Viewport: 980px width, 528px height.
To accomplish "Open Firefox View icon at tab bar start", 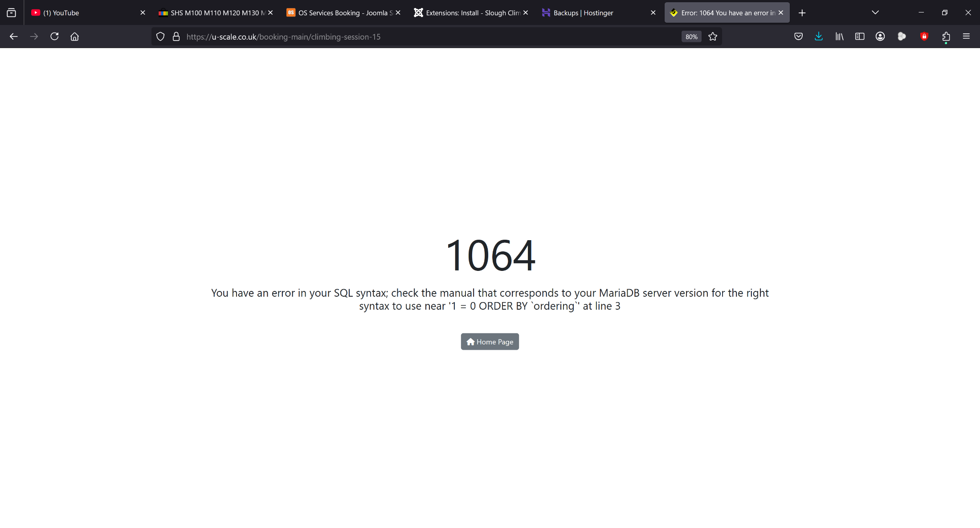I will click(12, 13).
